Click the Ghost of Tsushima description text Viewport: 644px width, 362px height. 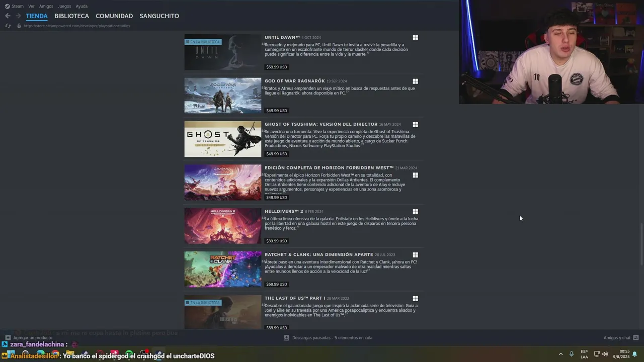click(x=340, y=139)
